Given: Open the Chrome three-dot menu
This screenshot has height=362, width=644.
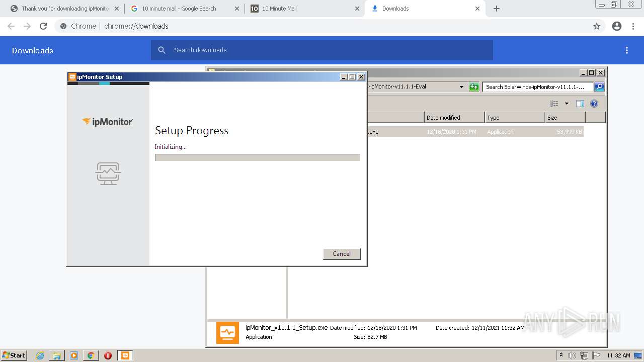Looking at the screenshot, I should [633, 26].
